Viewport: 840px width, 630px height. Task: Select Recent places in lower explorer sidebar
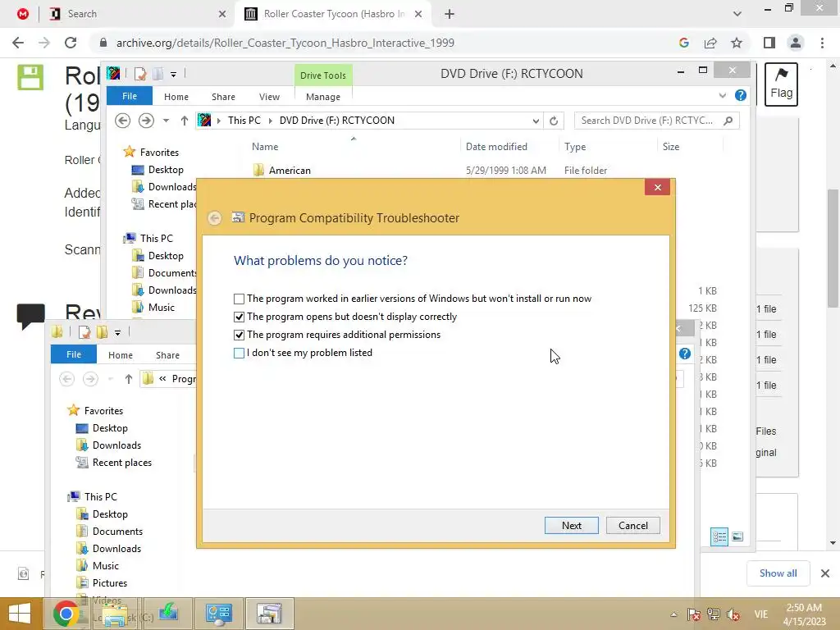tap(121, 463)
